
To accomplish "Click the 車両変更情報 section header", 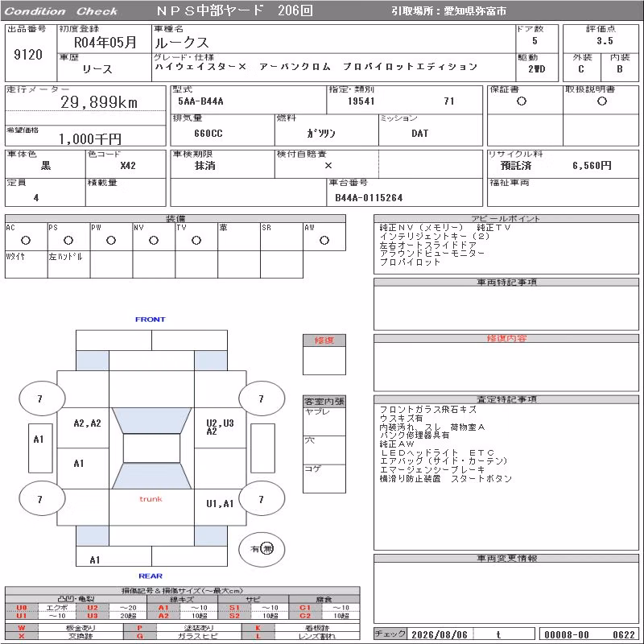I will pos(506,558).
